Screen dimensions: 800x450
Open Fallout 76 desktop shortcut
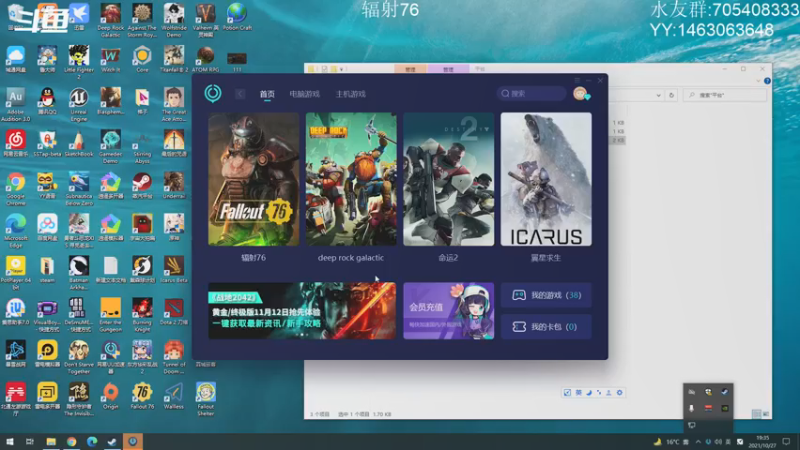coord(142,396)
